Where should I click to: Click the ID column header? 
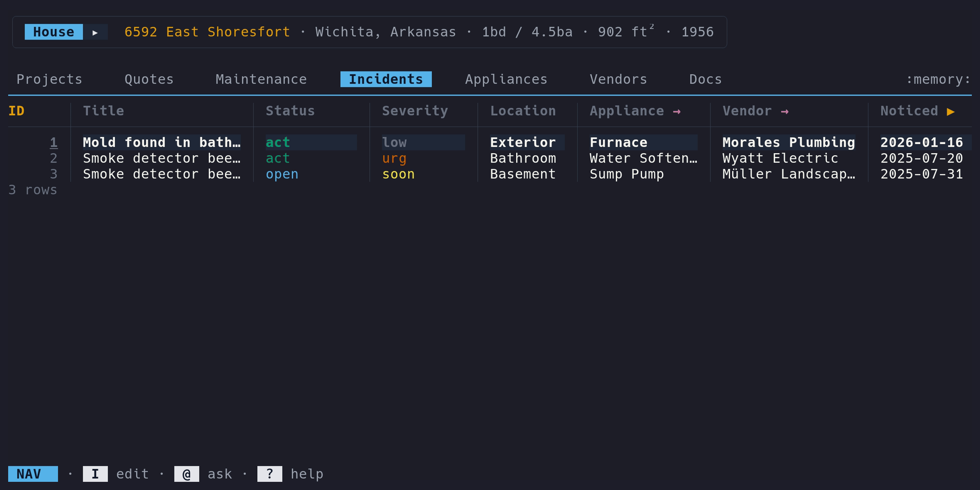point(16,111)
